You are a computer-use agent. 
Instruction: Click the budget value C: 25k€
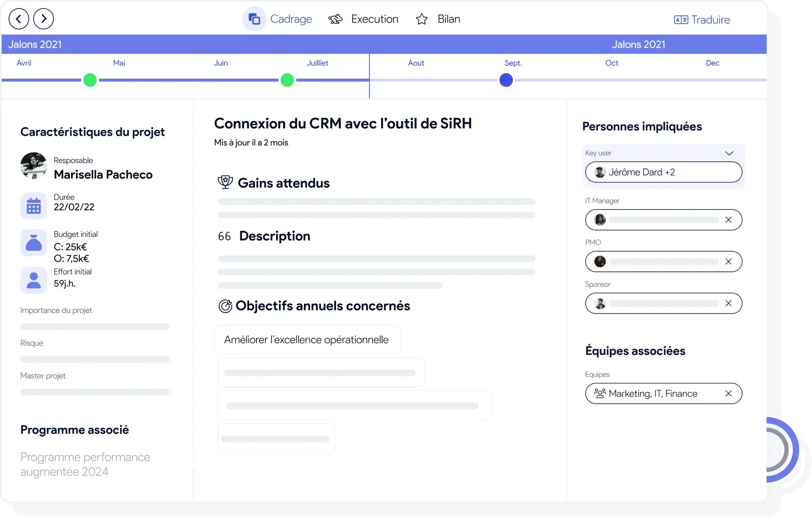tap(70, 247)
